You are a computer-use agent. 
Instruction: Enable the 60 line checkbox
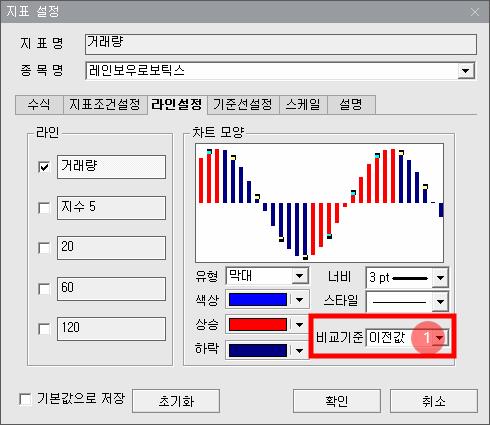(44, 289)
